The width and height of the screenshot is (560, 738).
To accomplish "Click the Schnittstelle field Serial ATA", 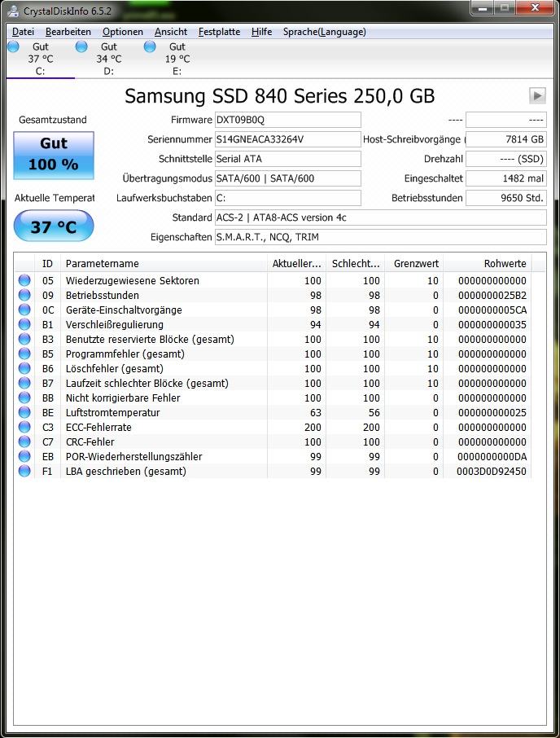I will (288, 159).
